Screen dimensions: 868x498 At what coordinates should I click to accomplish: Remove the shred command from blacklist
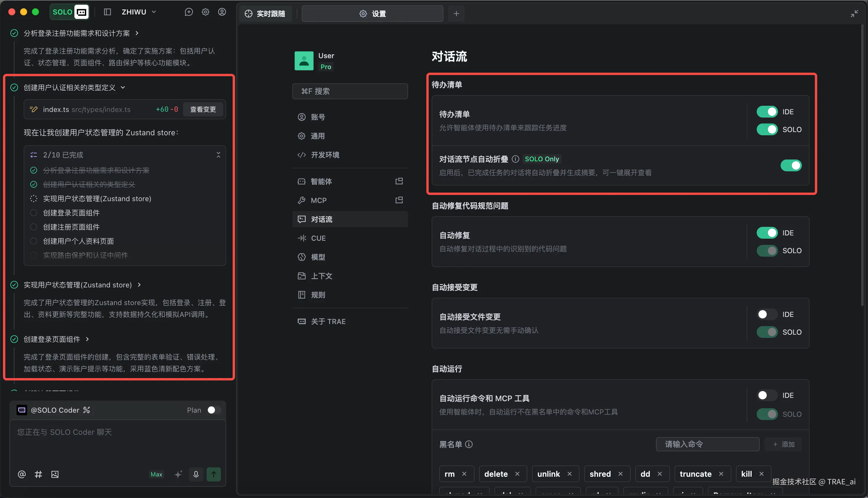coord(621,474)
